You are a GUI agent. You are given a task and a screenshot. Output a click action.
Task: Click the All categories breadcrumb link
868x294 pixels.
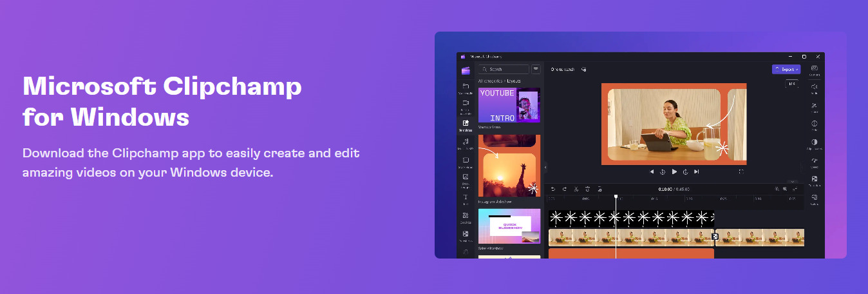[491, 81]
